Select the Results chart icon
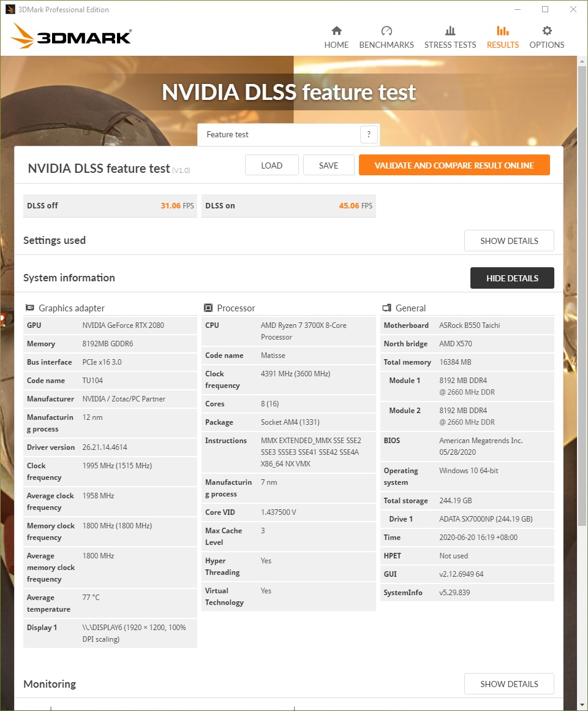Viewport: 588px width, 711px height. (503, 31)
